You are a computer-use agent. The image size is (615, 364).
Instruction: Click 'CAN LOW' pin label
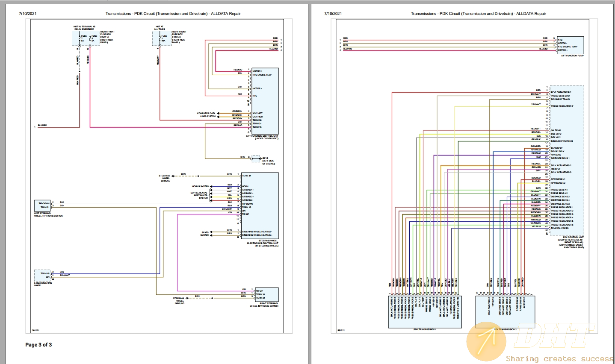257,113
